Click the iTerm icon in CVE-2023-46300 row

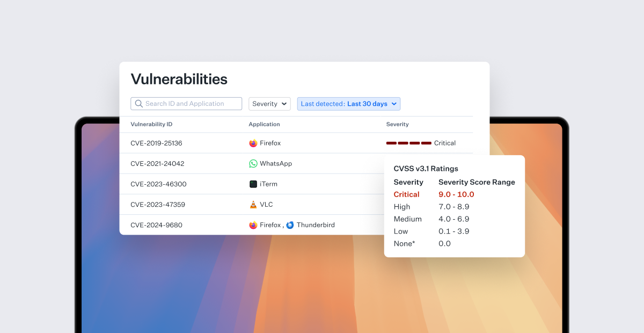(x=253, y=184)
